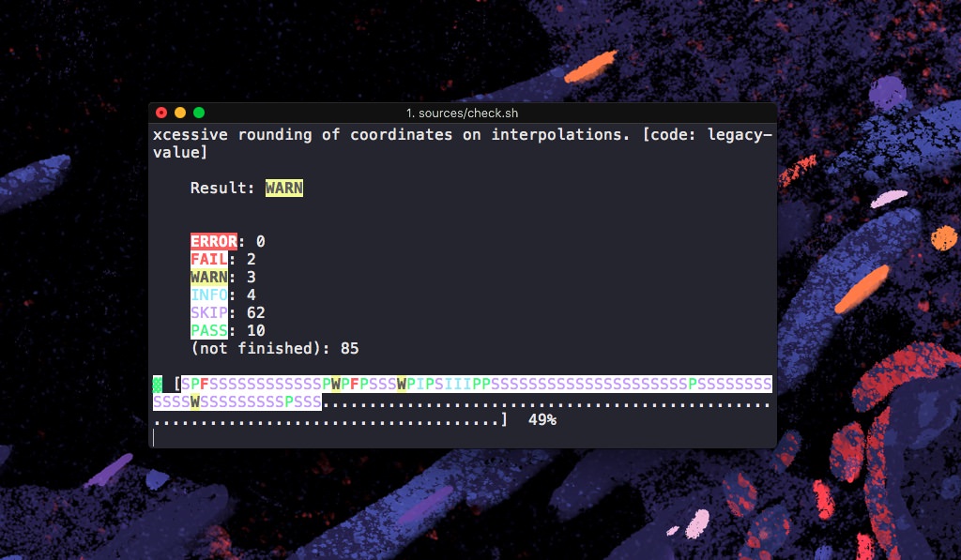
Task: Click the SKIP label in the summary
Action: (x=208, y=312)
